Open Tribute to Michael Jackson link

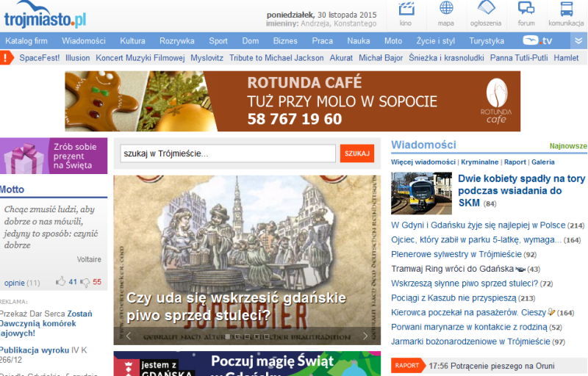click(276, 58)
